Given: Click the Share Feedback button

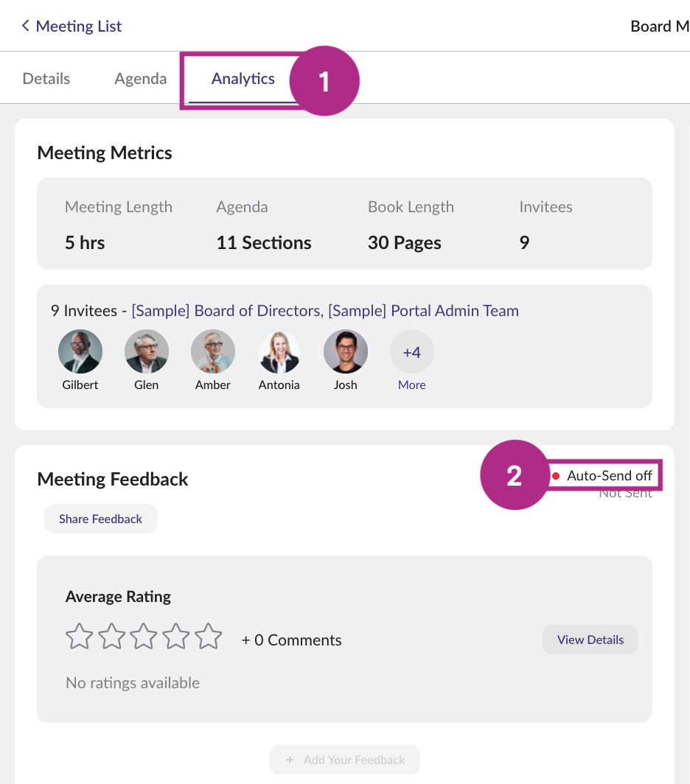Looking at the screenshot, I should (100, 519).
